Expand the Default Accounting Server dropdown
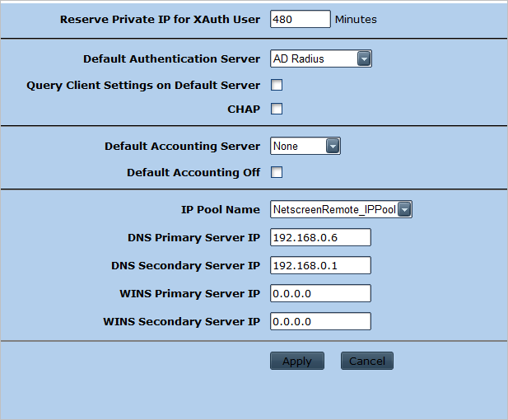Viewport: 508px width, 420px height. click(x=305, y=147)
